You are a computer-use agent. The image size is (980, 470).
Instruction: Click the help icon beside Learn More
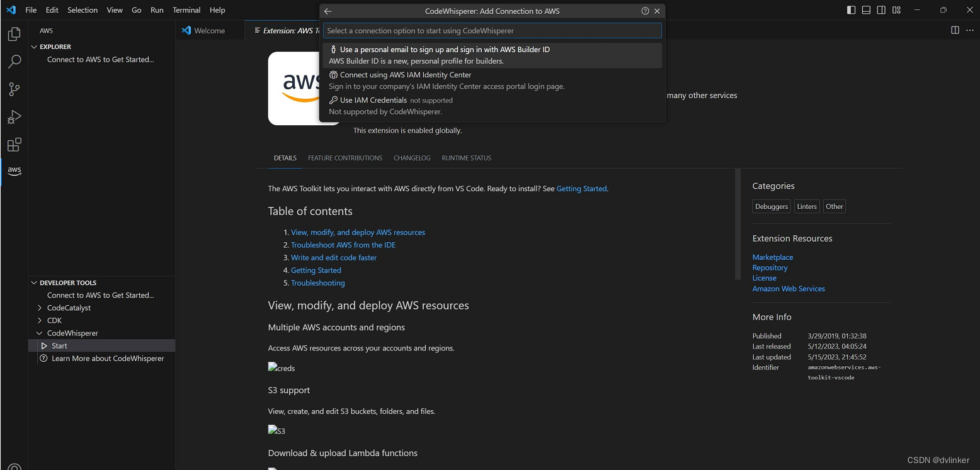(x=43, y=359)
